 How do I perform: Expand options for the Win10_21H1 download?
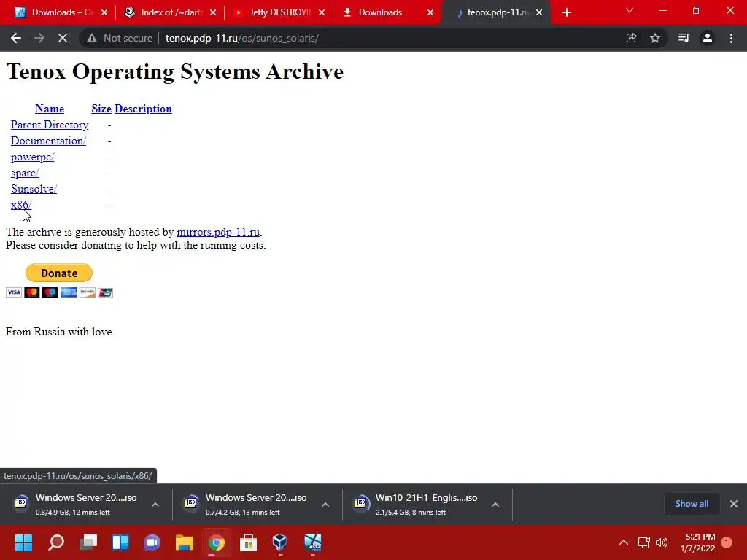pos(495,505)
